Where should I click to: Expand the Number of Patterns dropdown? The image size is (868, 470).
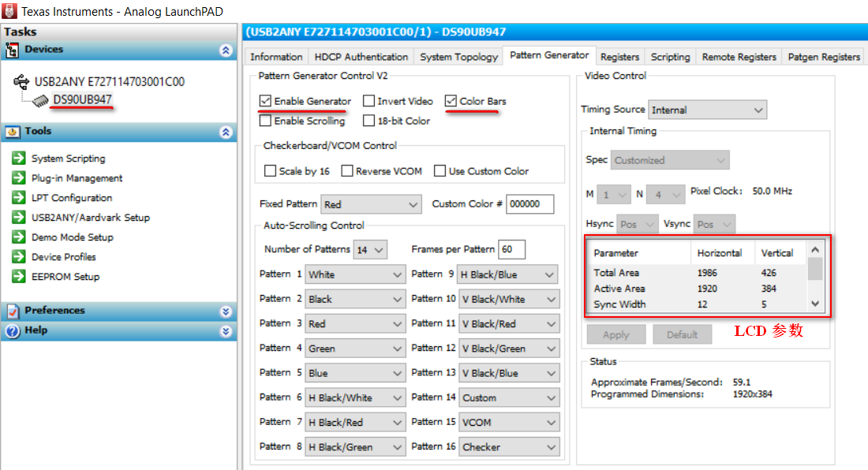(370, 250)
